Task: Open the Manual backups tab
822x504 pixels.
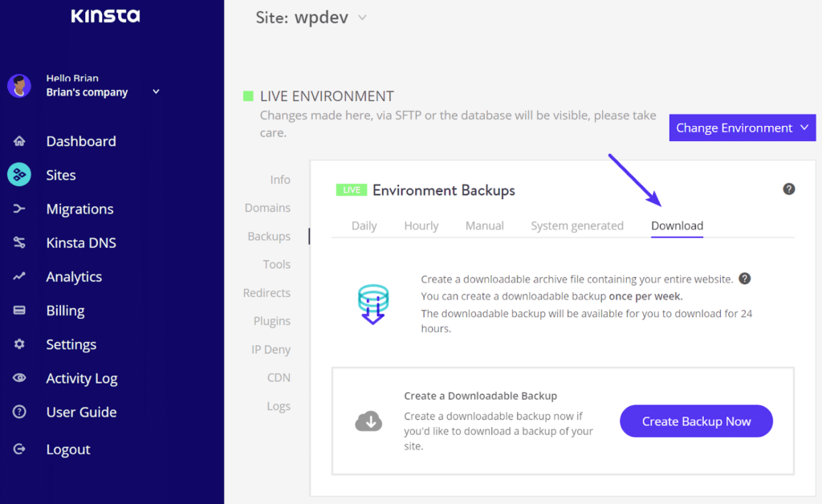Action: [x=485, y=226]
